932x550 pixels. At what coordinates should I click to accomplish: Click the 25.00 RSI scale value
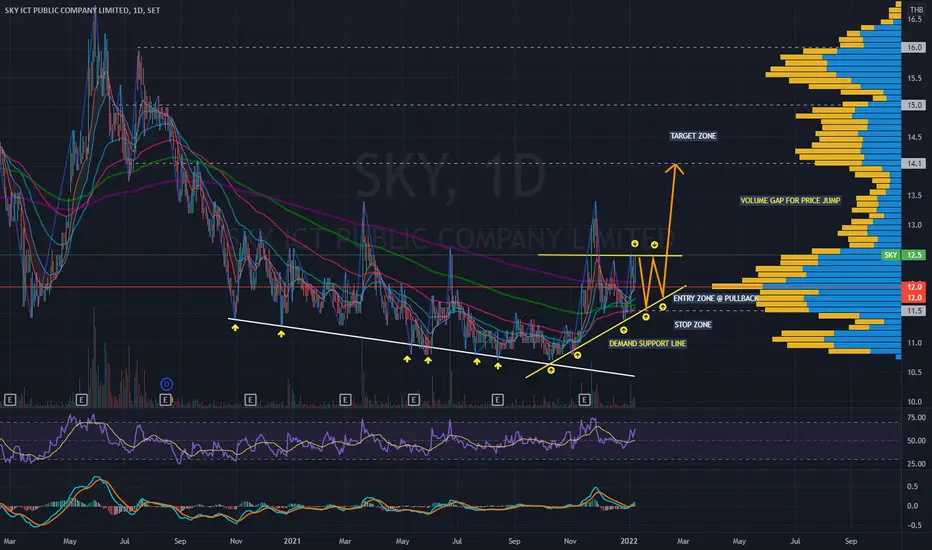point(916,464)
